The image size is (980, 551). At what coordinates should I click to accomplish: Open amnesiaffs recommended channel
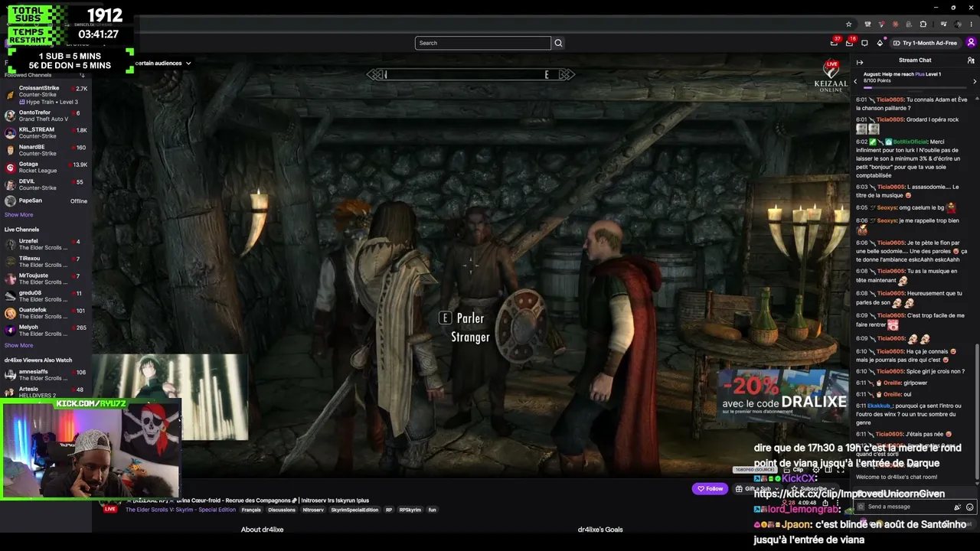(x=46, y=375)
